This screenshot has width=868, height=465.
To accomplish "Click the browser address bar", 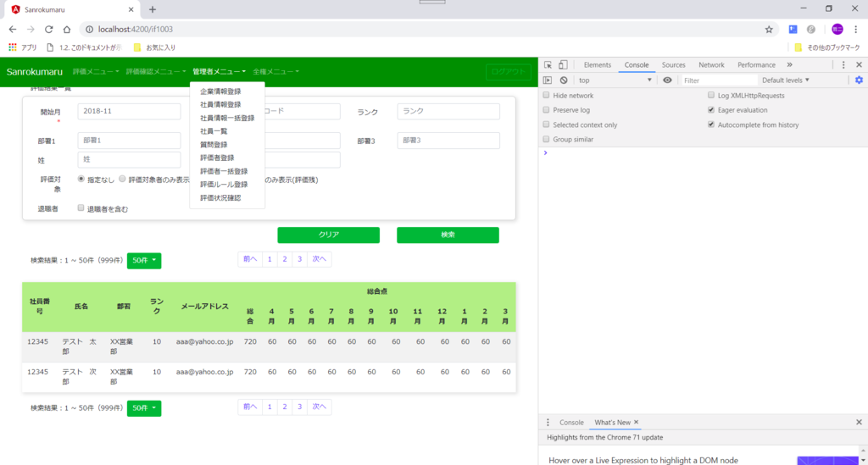I will pyautogui.click(x=420, y=30).
